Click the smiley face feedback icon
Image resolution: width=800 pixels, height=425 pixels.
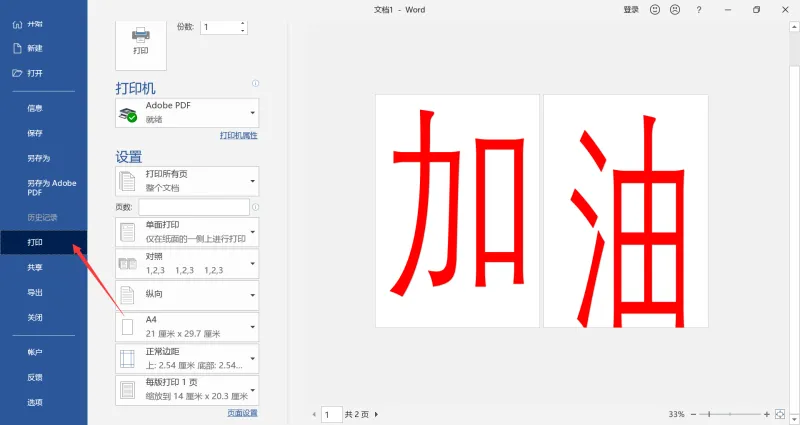[x=655, y=10]
